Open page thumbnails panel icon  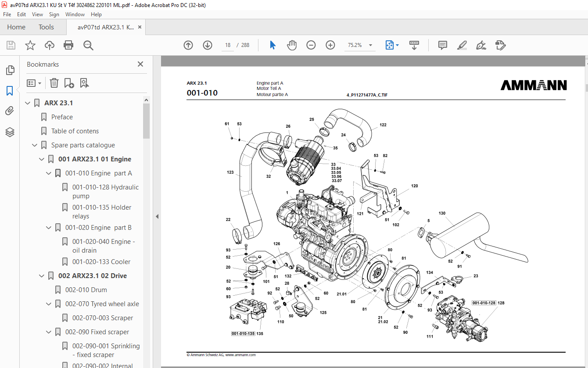[x=10, y=70]
